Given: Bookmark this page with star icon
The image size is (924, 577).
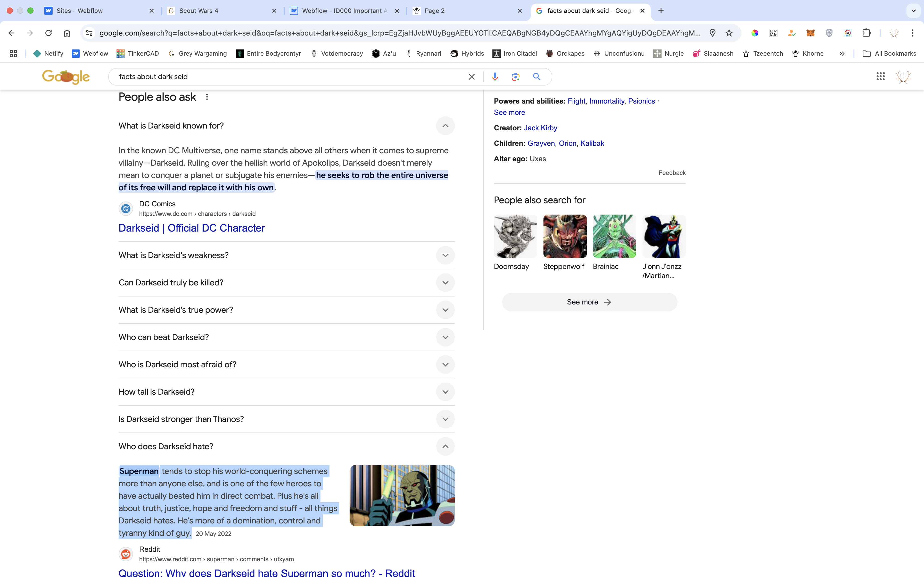Looking at the screenshot, I should tap(729, 33).
